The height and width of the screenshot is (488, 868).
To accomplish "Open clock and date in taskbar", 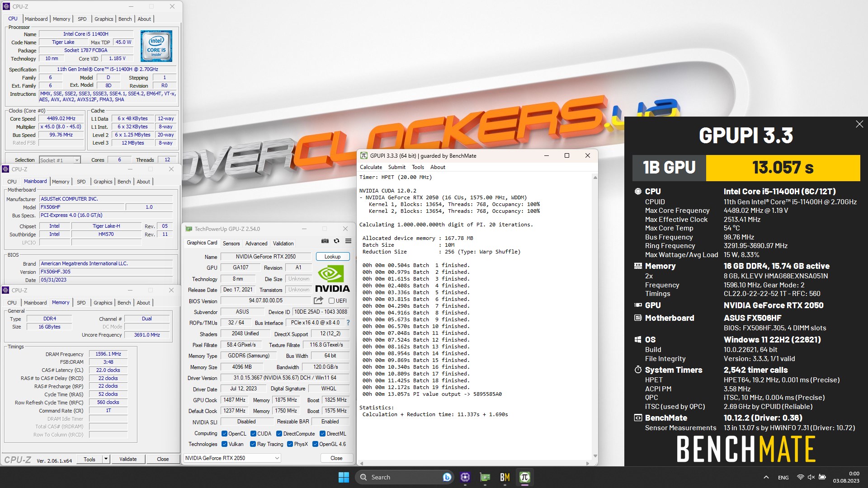I will (x=846, y=477).
